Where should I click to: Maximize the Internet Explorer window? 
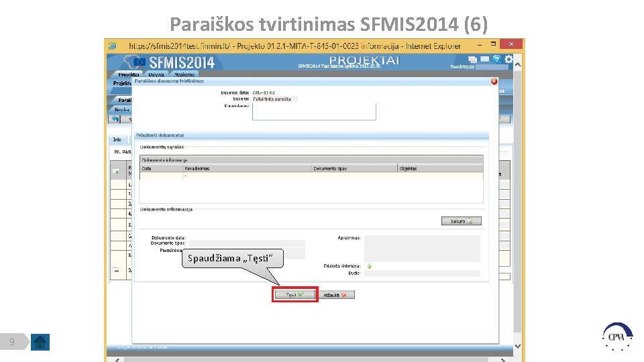[493, 44]
